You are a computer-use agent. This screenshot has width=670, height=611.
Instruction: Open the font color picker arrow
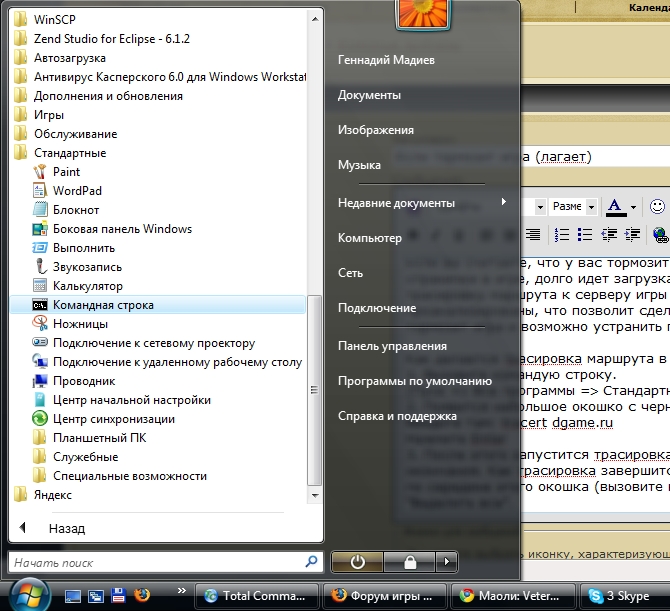coord(634,207)
